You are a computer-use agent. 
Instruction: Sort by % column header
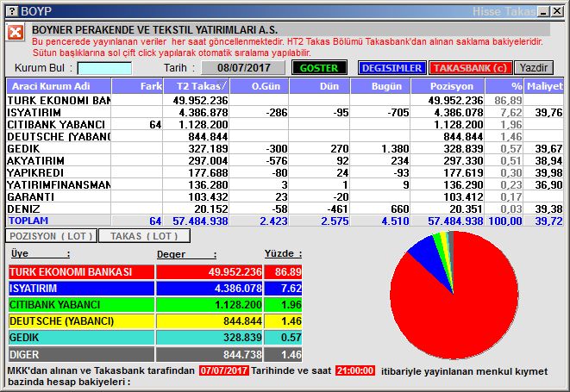[x=504, y=86]
